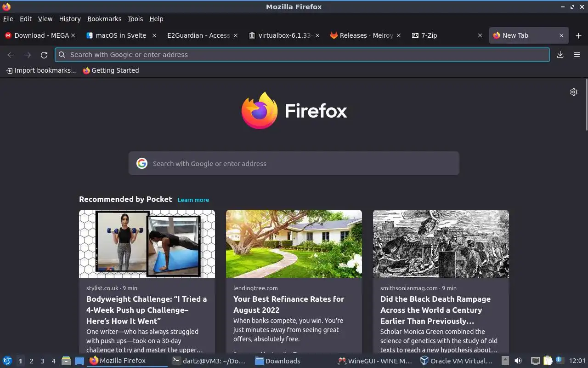Click the Google search box on page
Viewport: 588px width, 368px height.
tap(294, 163)
